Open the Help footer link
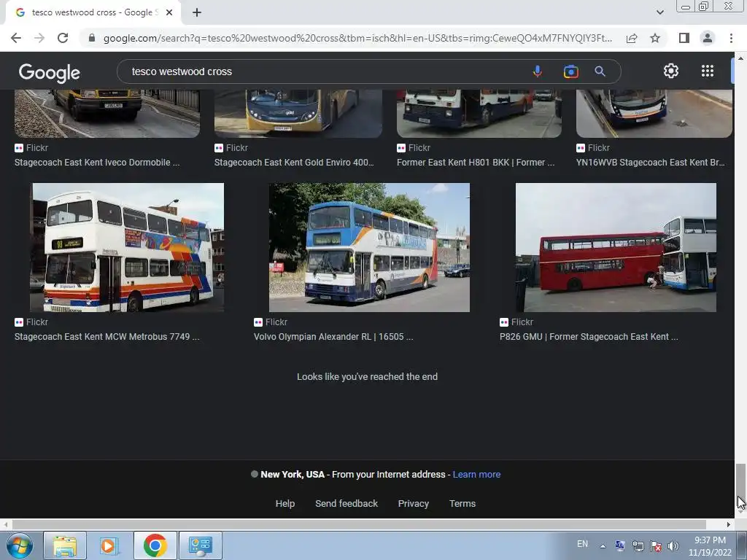The height and width of the screenshot is (560, 747). [285, 503]
